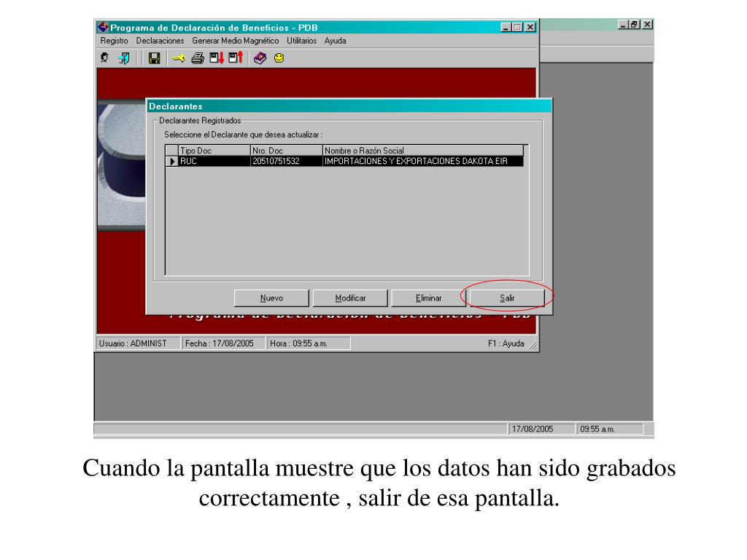The image size is (747, 560).
Task: Click 'Usuario : ADMINIST' in status bar
Action: pyautogui.click(x=138, y=343)
